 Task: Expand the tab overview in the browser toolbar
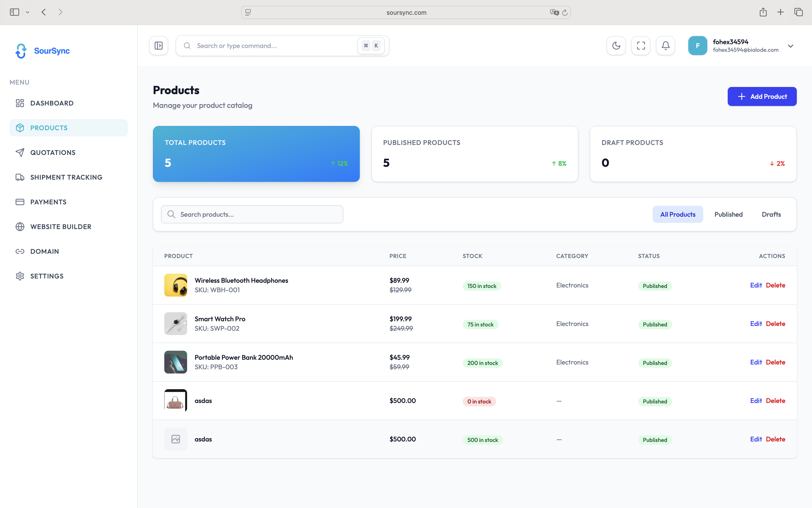pyautogui.click(x=798, y=12)
